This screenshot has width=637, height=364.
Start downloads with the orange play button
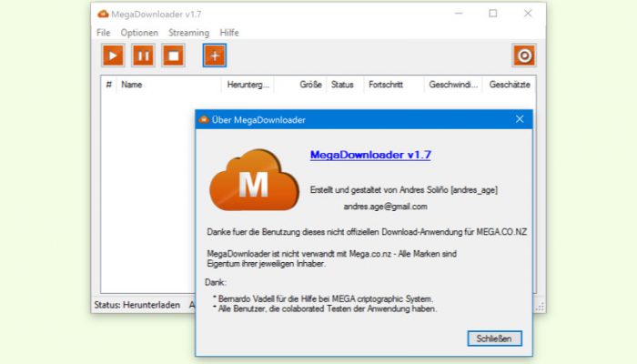(113, 56)
